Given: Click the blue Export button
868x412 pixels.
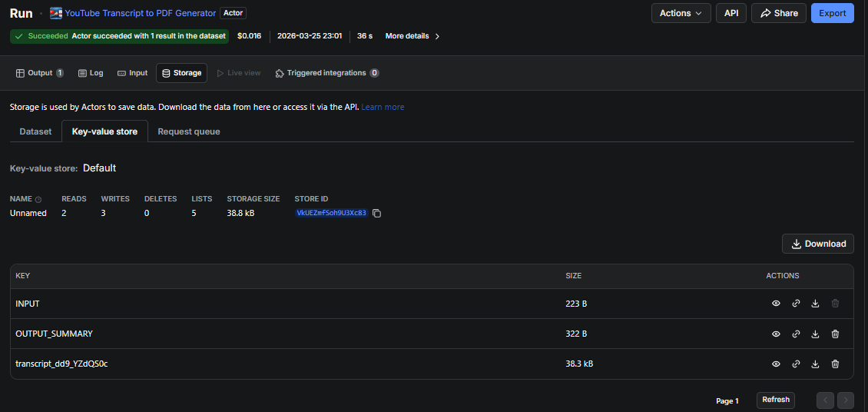Looking at the screenshot, I should pyautogui.click(x=833, y=13).
